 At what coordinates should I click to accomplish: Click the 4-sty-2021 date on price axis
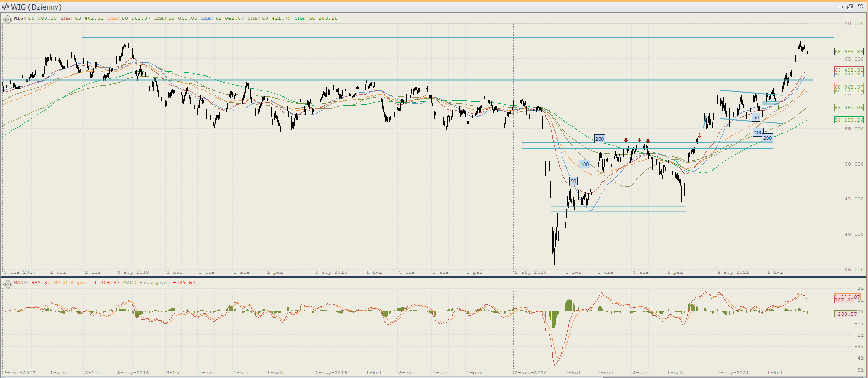pyautogui.click(x=733, y=272)
